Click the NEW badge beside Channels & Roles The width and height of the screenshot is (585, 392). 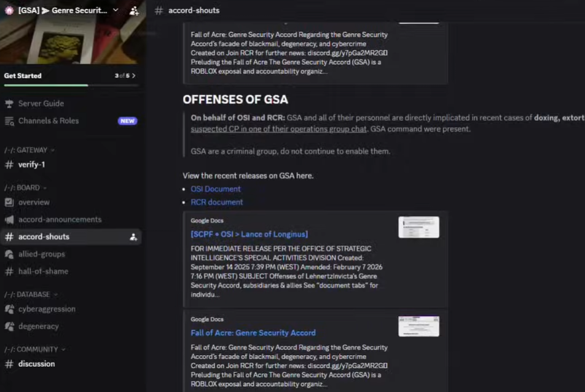pyautogui.click(x=127, y=121)
